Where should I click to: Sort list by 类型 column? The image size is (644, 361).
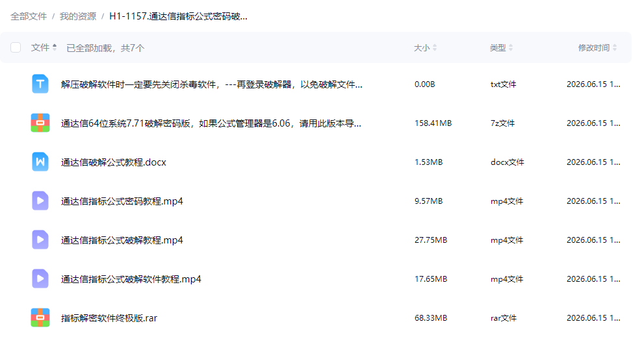pyautogui.click(x=501, y=48)
